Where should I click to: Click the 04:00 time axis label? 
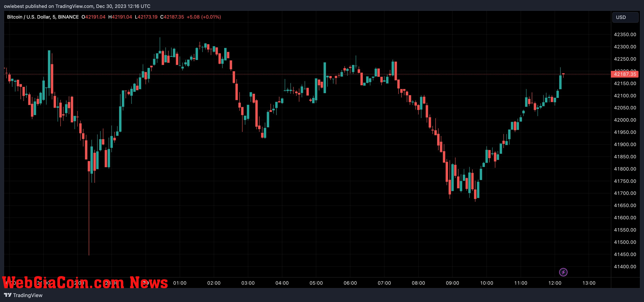tap(282, 283)
